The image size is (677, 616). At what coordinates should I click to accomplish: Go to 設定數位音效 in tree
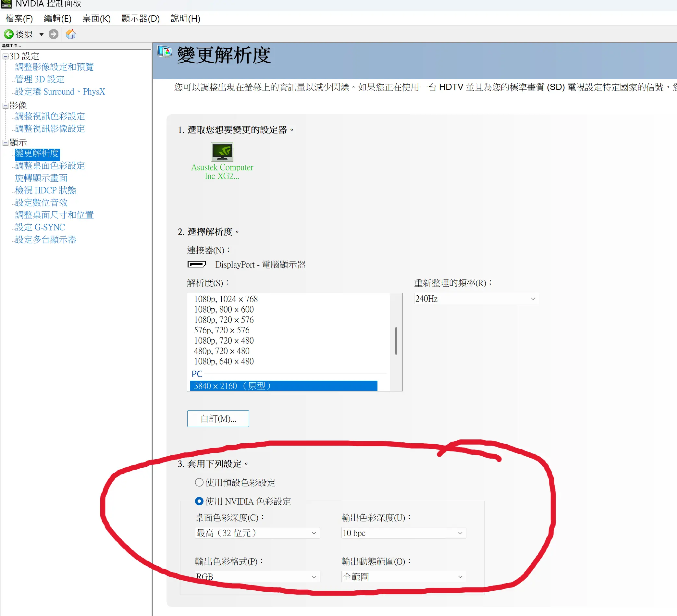click(41, 203)
